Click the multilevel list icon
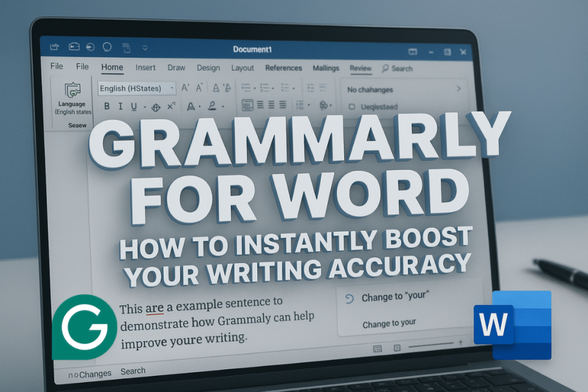Viewport: 588px width, 392px height. pos(285,88)
